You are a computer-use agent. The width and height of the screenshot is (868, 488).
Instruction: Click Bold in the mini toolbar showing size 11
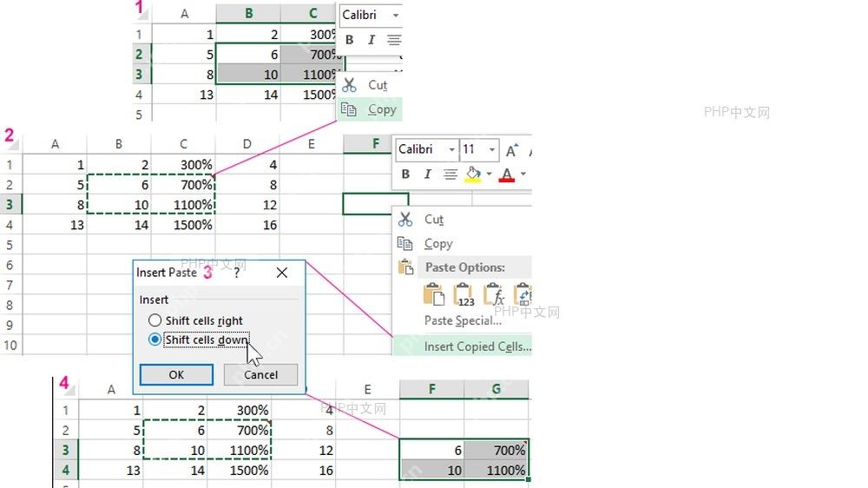pyautogui.click(x=405, y=174)
